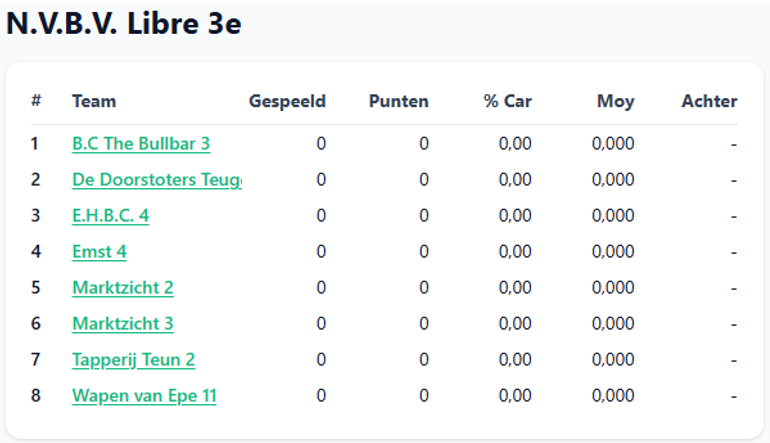Open the De Doorstoters Teuge team link

157,180
